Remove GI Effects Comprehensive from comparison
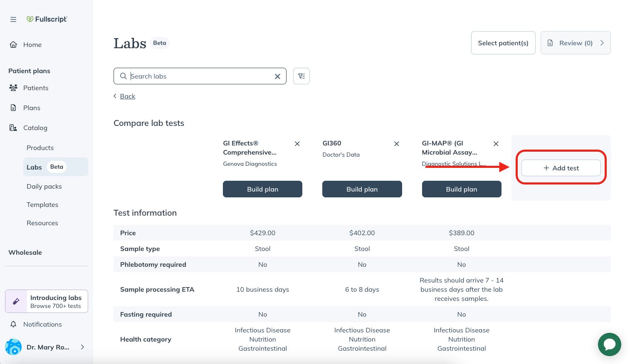This screenshot has height=364, width=630. coord(297,144)
